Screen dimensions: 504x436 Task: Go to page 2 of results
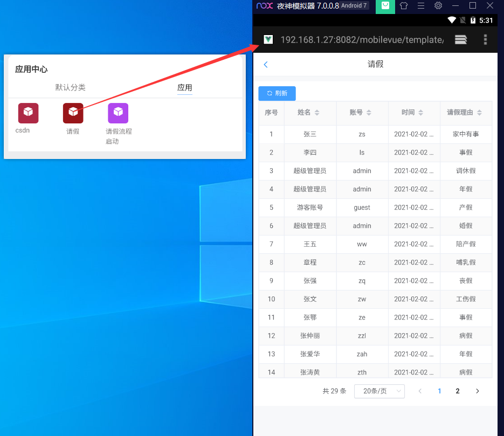click(458, 391)
